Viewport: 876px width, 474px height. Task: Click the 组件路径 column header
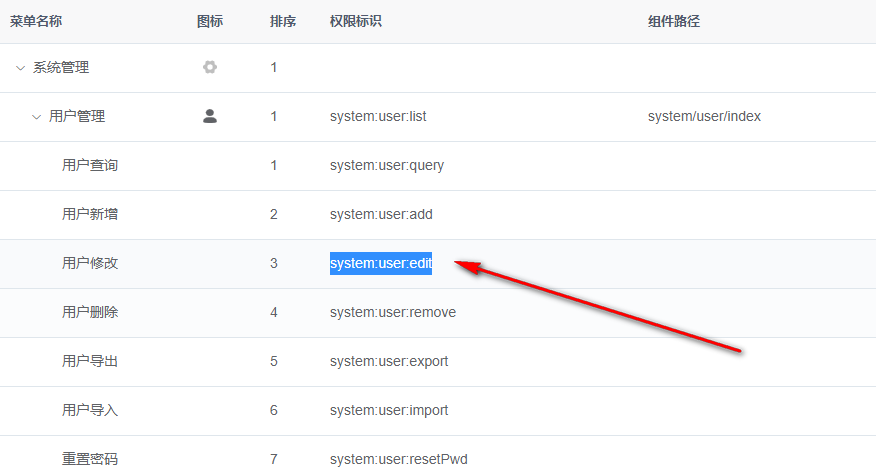tap(674, 21)
